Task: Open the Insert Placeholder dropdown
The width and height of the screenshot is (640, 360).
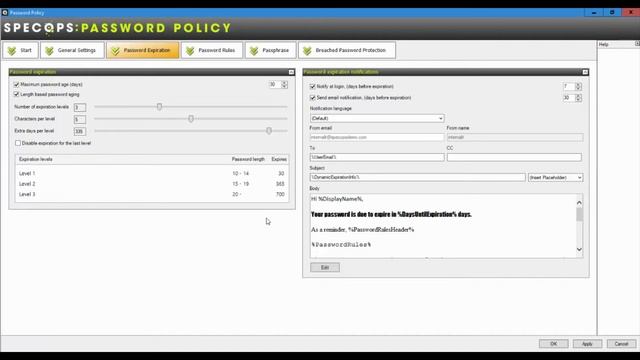Action: tap(556, 178)
